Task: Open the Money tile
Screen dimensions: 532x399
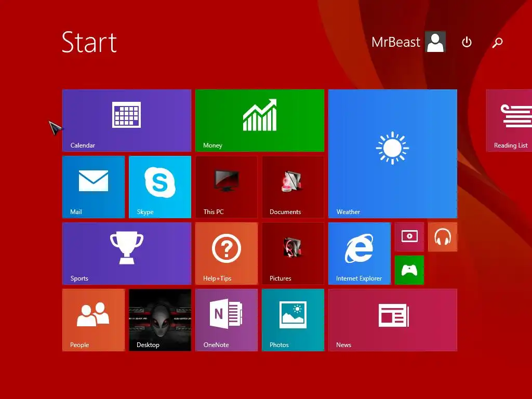Action: (x=260, y=121)
